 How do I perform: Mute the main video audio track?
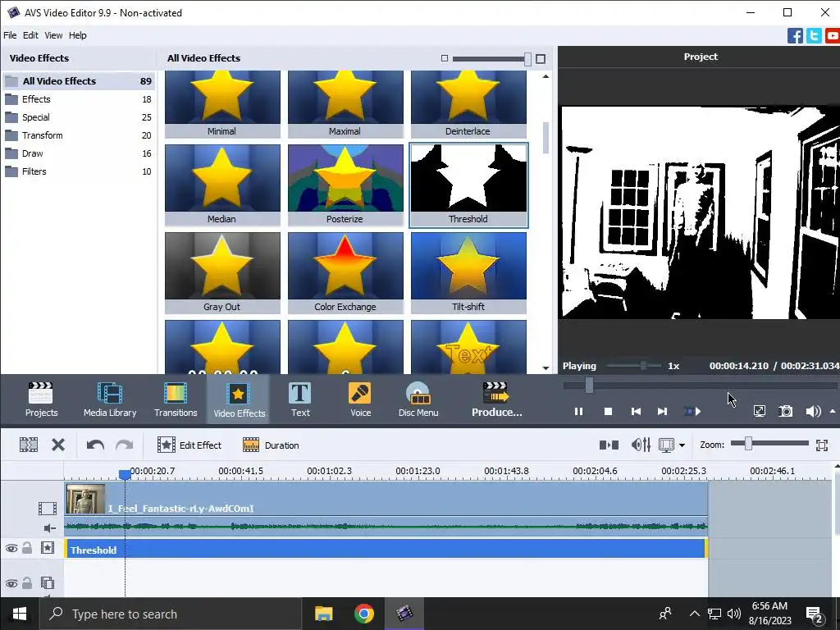pyautogui.click(x=49, y=528)
